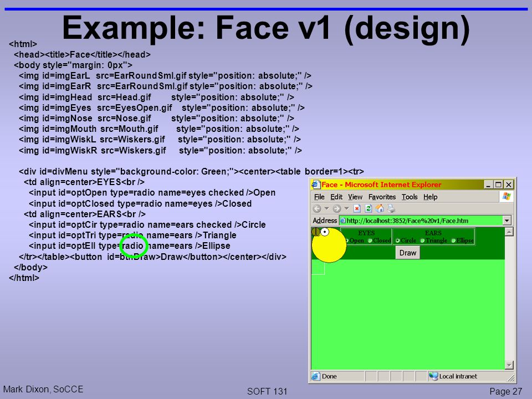532x399 pixels.
Task: Click the Local intranet status text
Action: pyautogui.click(x=458, y=376)
